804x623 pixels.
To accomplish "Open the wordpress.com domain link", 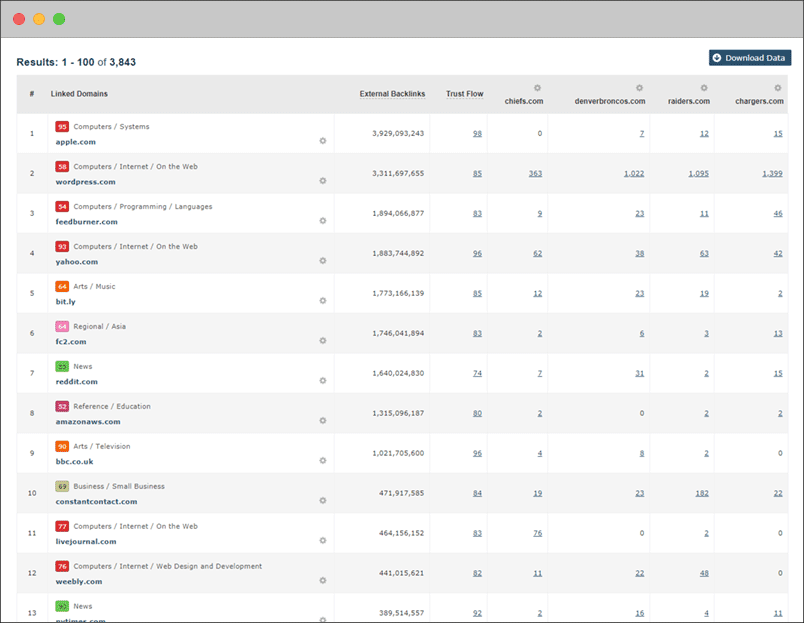I will click(85, 182).
